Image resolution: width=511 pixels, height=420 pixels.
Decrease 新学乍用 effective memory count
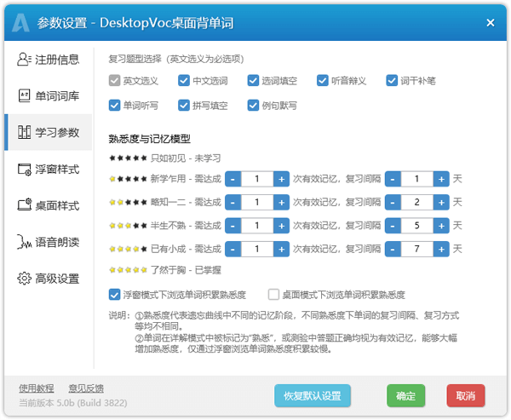tap(233, 179)
